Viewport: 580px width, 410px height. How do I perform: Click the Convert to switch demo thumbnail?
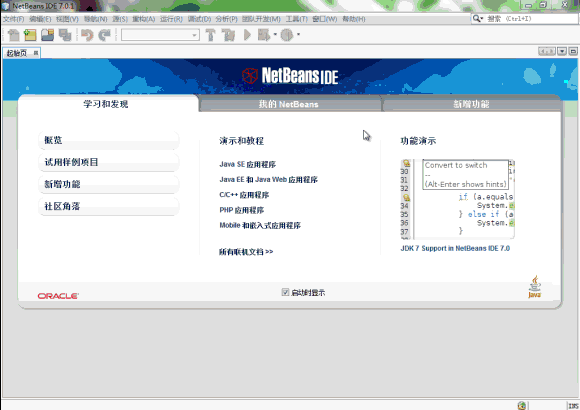458,199
